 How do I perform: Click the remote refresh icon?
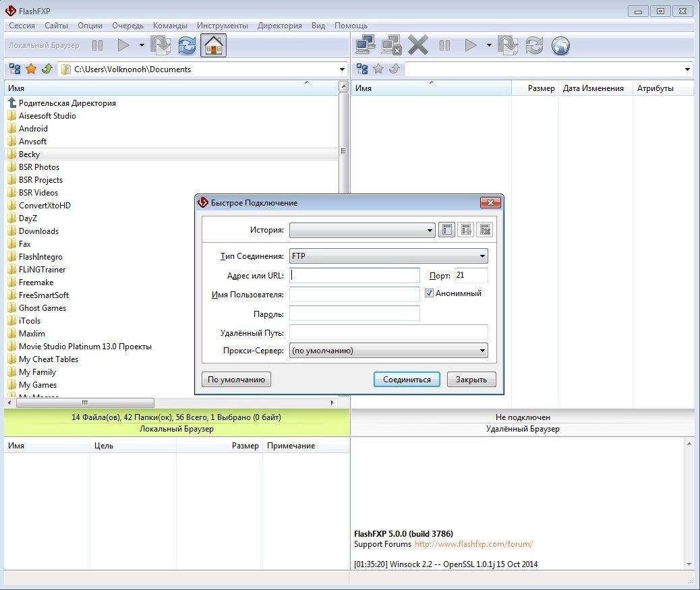(x=534, y=45)
